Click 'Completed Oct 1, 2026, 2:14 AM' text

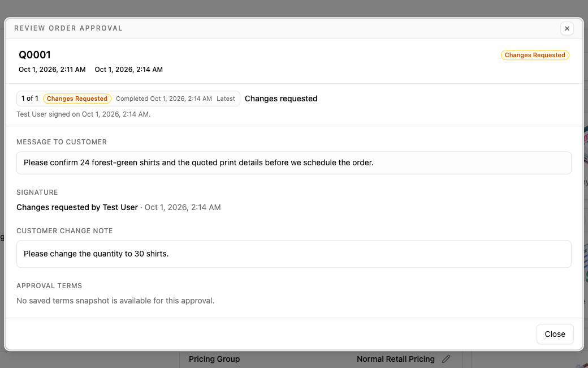[164, 99]
